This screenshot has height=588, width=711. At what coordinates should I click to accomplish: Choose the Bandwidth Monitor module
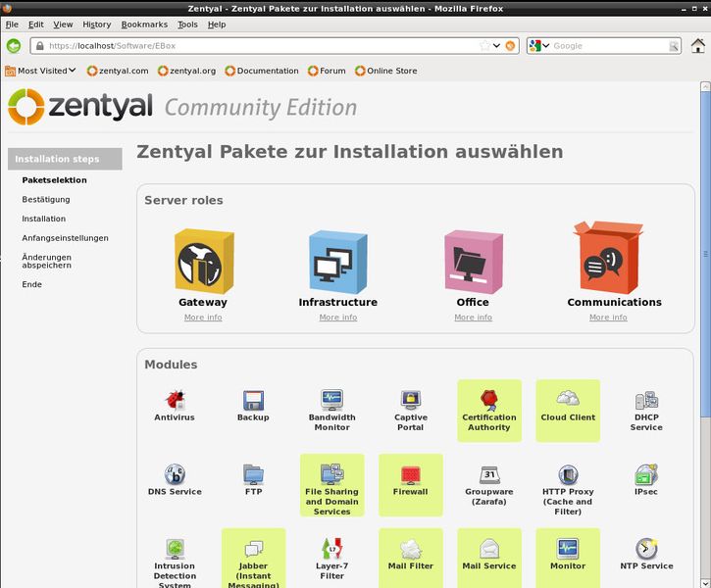[331, 411]
